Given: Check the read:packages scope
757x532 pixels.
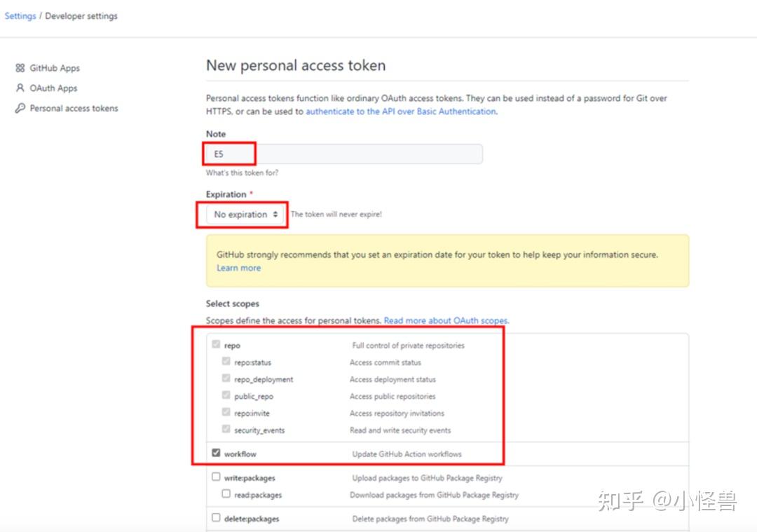Looking at the screenshot, I should pyautogui.click(x=226, y=494).
